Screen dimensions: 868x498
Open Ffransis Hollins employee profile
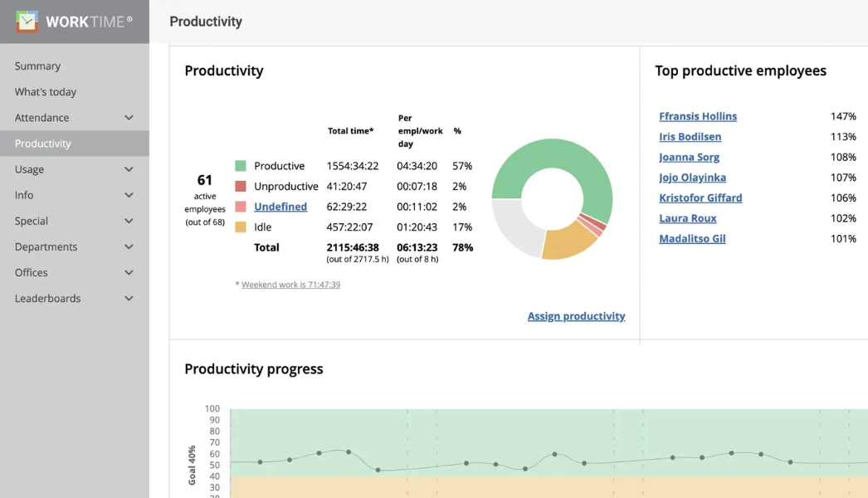[x=698, y=116]
